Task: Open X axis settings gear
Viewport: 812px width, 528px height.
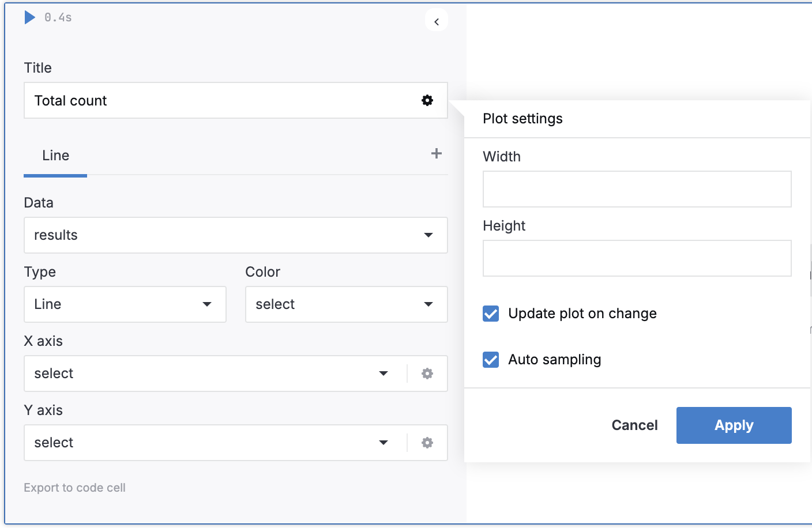Action: point(427,374)
